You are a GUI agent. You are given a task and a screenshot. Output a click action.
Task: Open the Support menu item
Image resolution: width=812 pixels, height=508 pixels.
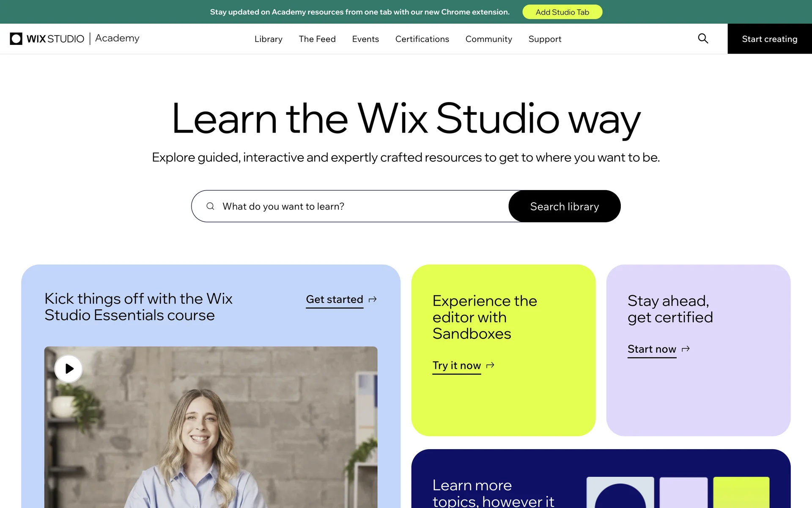[545, 39]
